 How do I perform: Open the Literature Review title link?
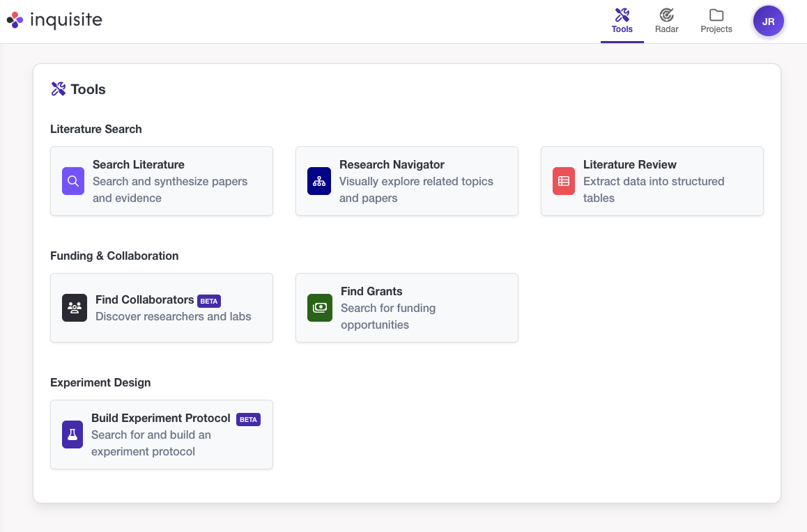coord(629,164)
